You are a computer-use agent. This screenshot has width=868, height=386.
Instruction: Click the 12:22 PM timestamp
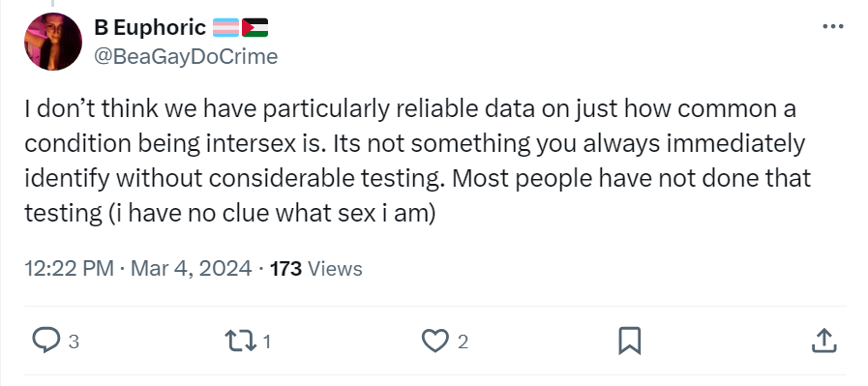coord(70,269)
